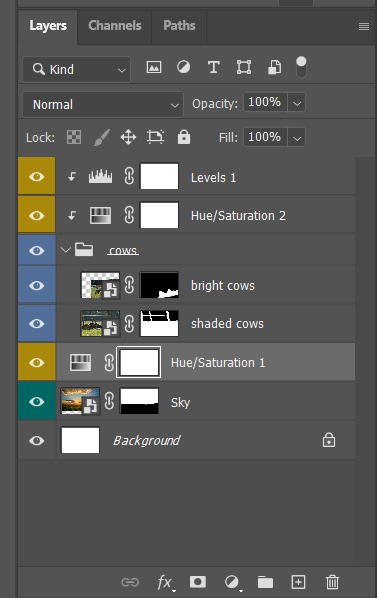Screen dimensions: 377x598
Task: Select the Hue/Saturation 2 layer name
Action: pos(238,216)
